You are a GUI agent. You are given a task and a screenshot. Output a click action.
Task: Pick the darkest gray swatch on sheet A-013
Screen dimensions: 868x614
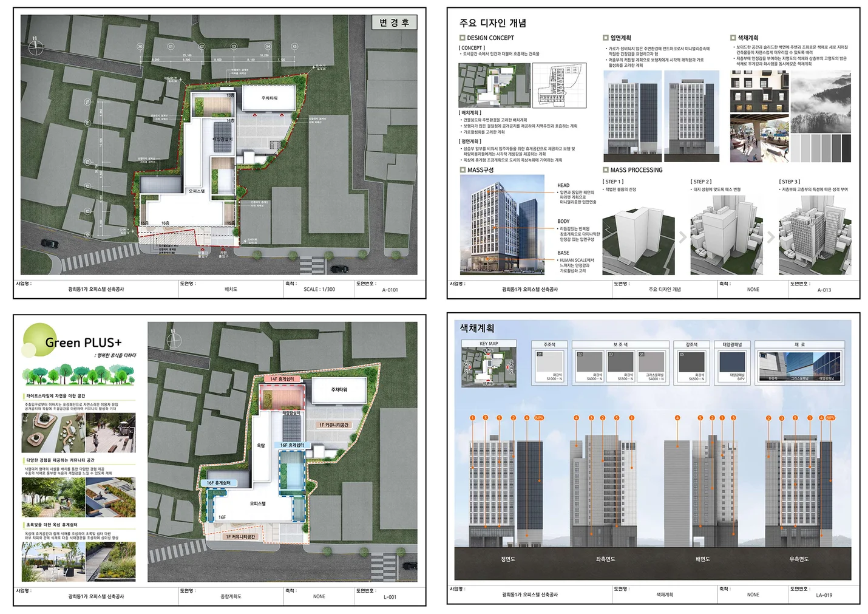[x=846, y=148]
